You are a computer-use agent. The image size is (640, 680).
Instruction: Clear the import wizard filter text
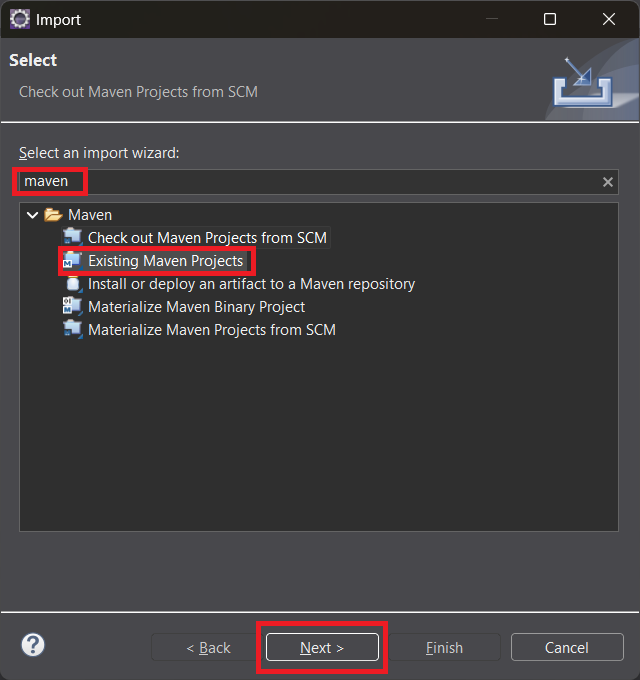pos(607,182)
